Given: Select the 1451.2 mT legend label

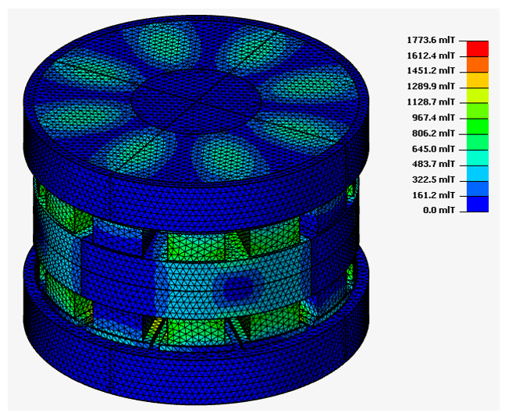Looking at the screenshot, I should (430, 71).
